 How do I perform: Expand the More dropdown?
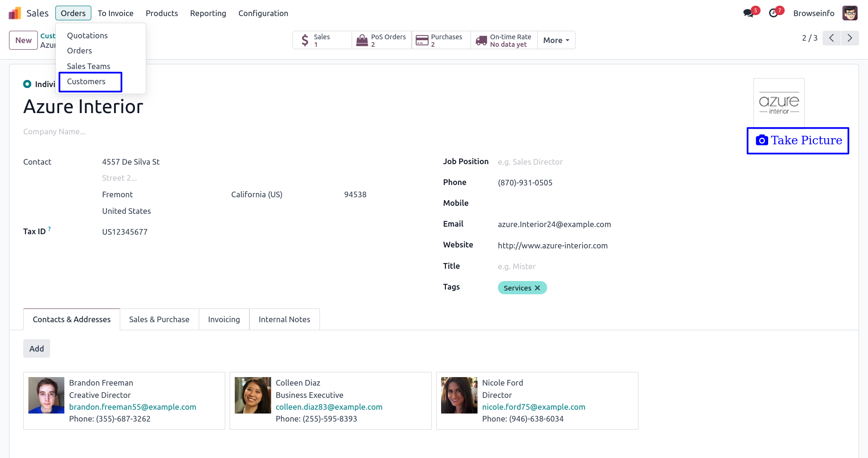(556, 40)
